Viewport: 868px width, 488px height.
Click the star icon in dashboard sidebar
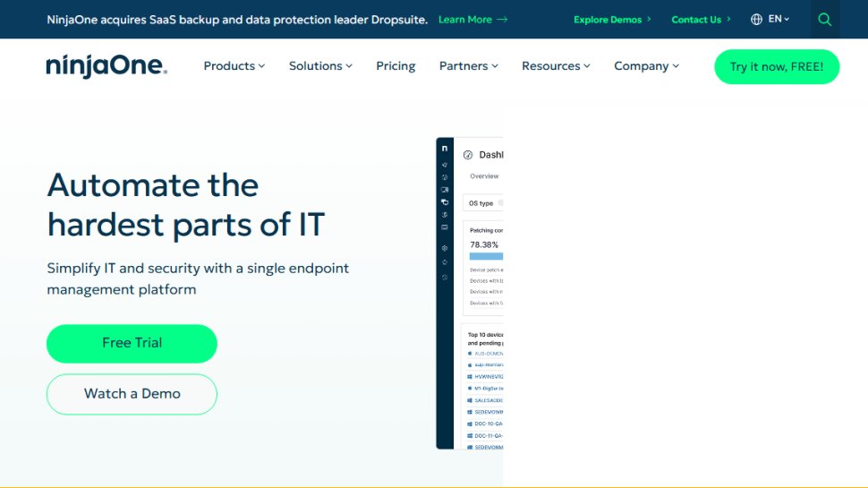(x=445, y=262)
